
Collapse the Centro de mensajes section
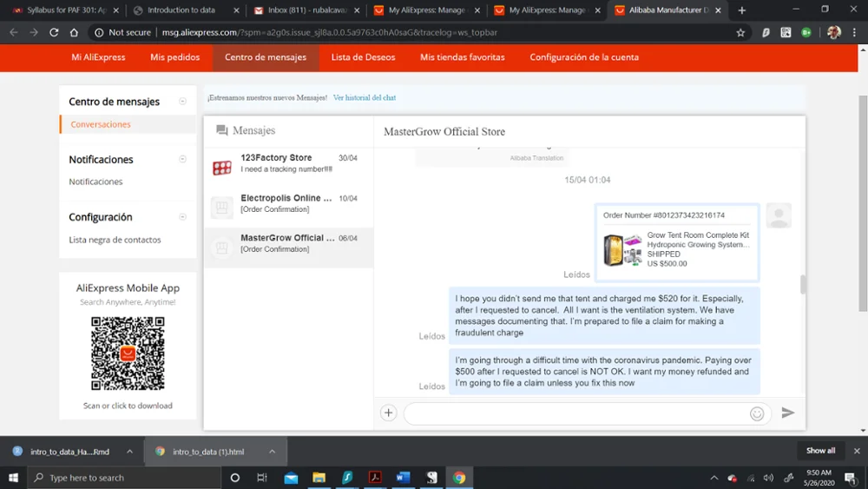point(182,102)
